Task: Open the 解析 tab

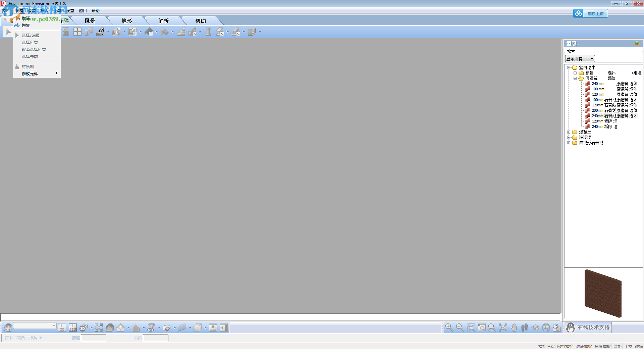Action: 164,21
